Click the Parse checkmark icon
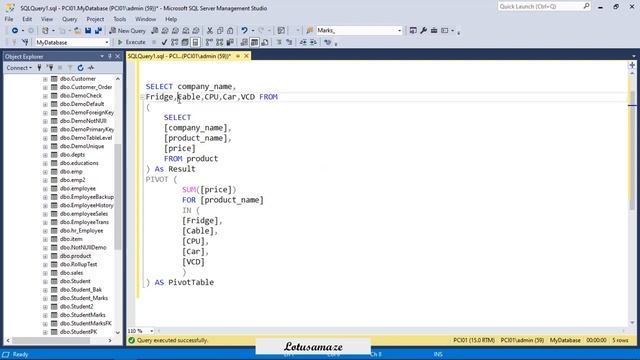 click(x=164, y=42)
